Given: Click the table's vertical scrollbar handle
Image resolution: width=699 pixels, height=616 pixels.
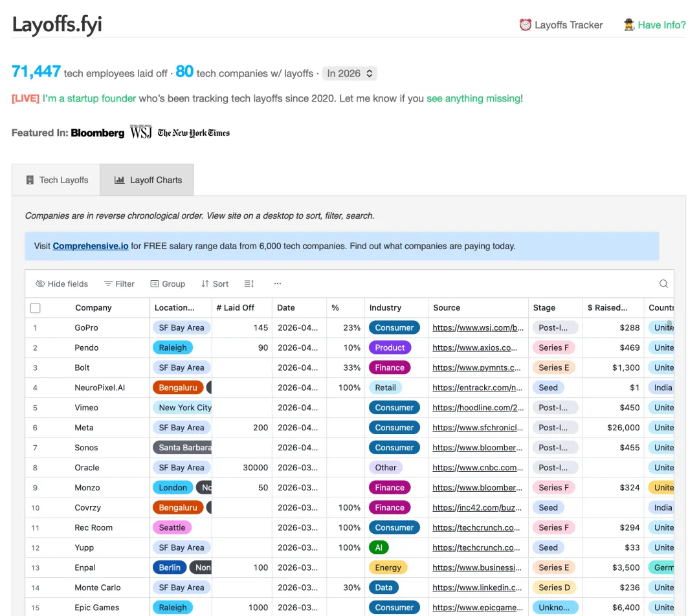Looking at the screenshot, I should [x=670, y=326].
